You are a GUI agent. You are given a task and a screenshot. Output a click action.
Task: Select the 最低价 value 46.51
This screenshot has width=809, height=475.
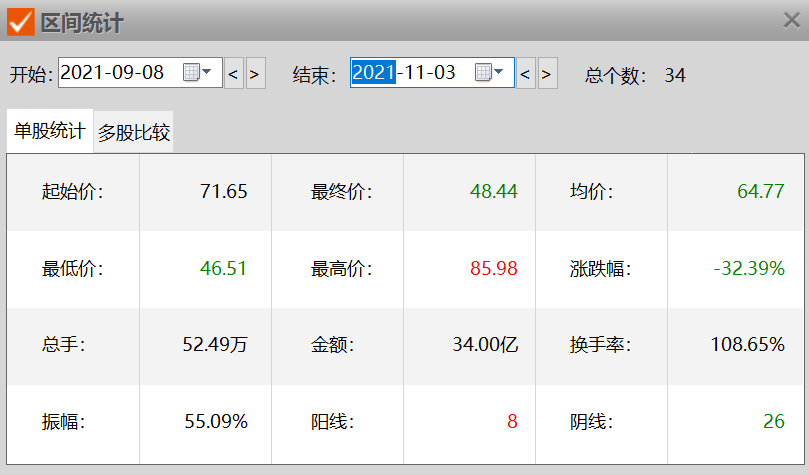223,268
